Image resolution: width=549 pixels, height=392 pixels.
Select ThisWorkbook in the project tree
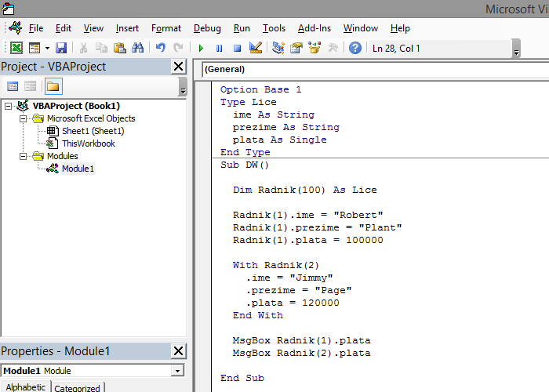pos(88,143)
